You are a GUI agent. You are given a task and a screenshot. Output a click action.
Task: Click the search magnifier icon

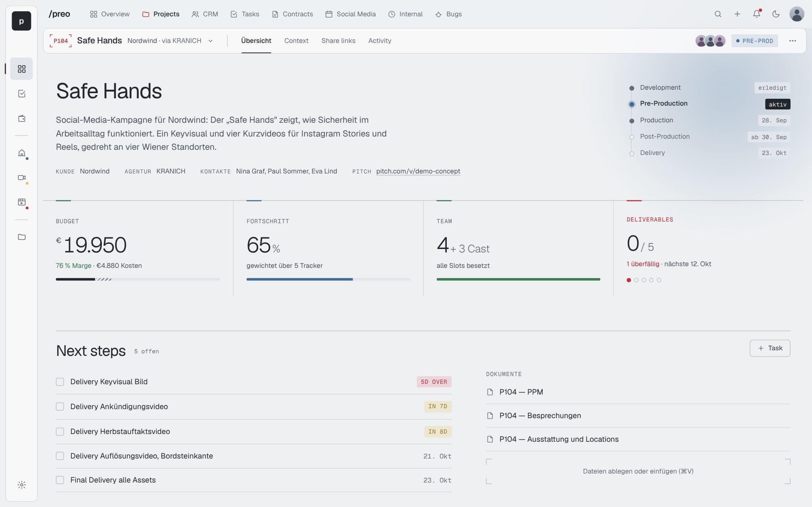[x=718, y=14]
